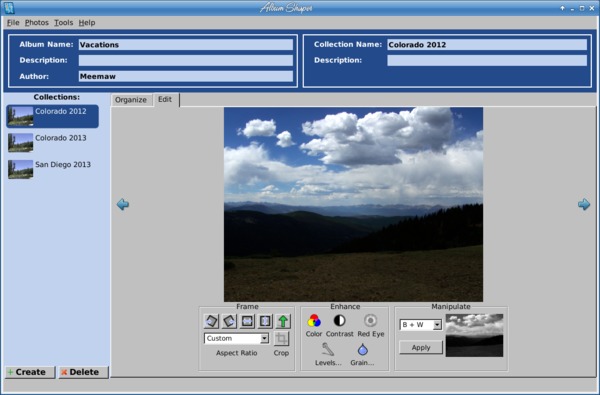This screenshot has height=395, width=600.
Task: Click the Album Shaper icon in the title bar
Action: coord(9,8)
